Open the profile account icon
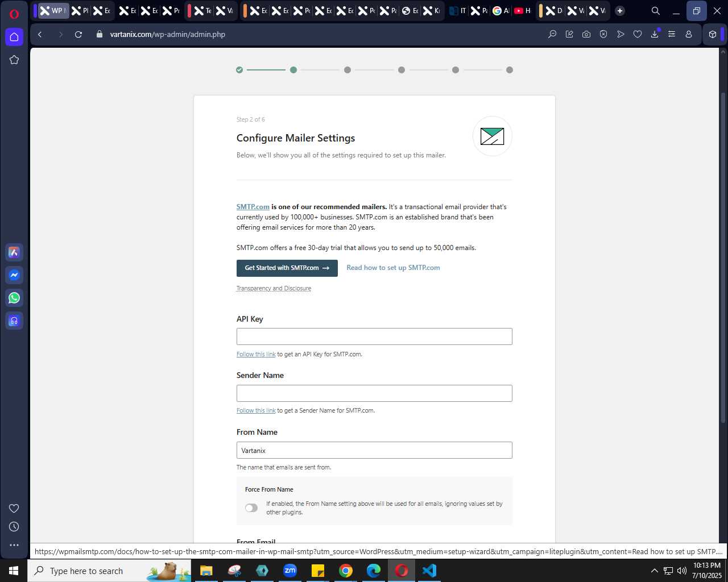Viewport: 728px width, 582px height. point(689,34)
